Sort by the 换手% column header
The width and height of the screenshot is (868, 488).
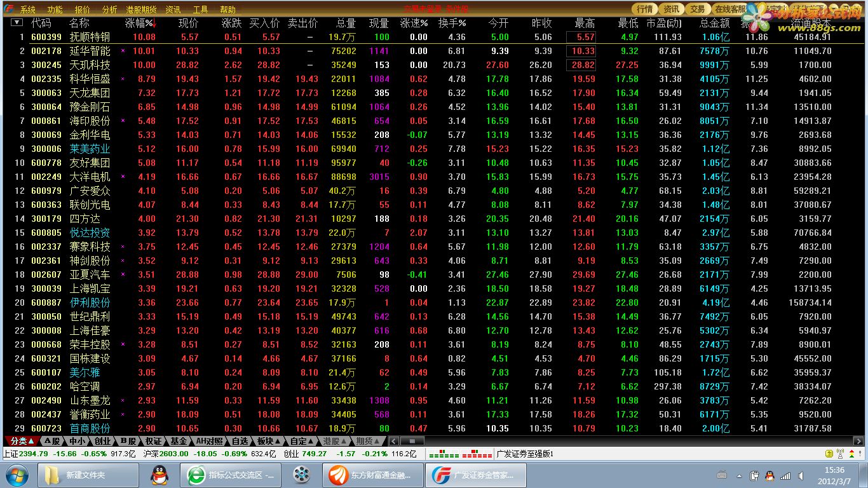click(x=452, y=23)
